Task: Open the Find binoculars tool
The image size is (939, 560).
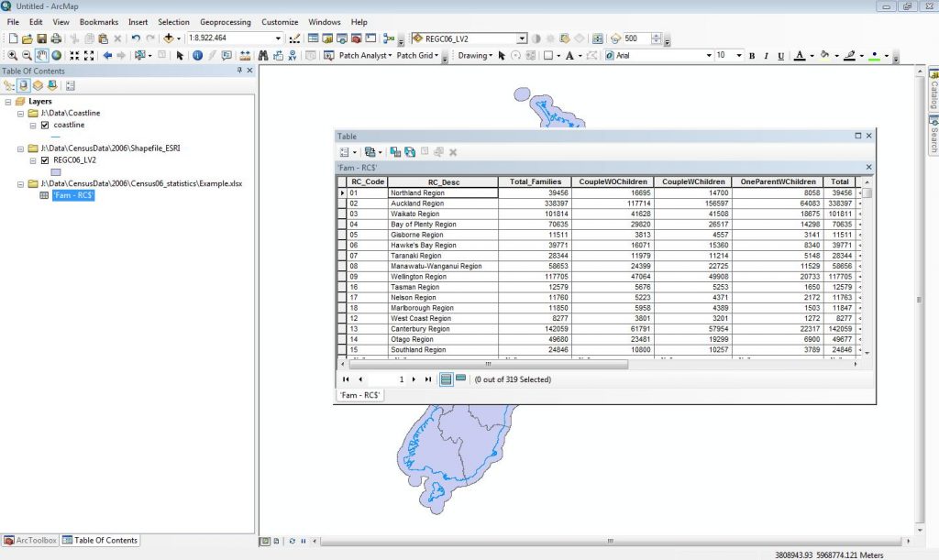Action: tap(263, 56)
